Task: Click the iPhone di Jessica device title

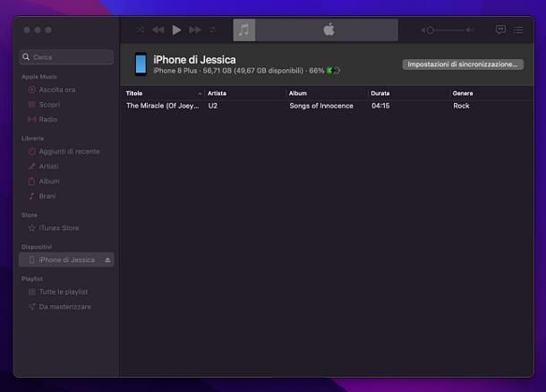Action: coord(194,60)
